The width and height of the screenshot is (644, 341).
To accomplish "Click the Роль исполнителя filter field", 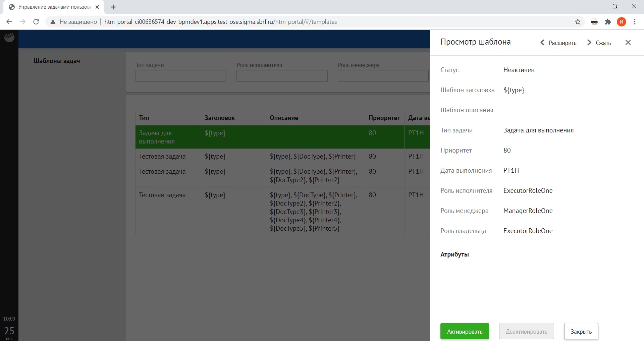I will 282,76.
